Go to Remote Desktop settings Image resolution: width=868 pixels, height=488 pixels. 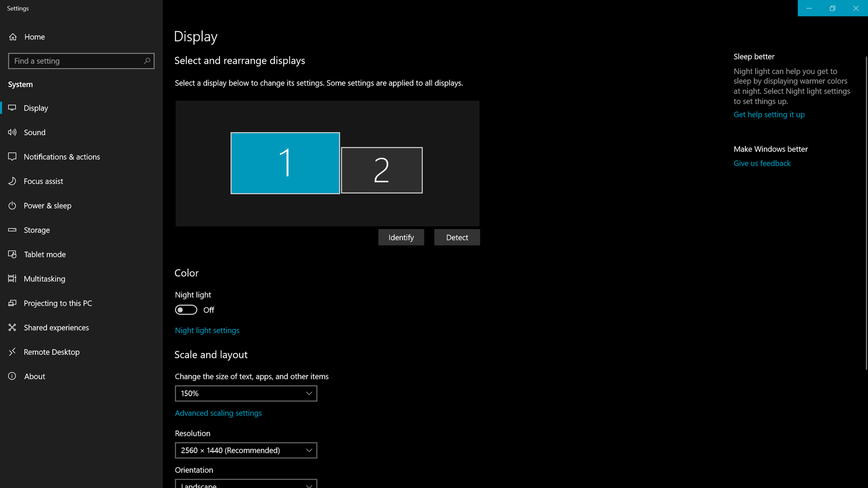click(x=81, y=352)
